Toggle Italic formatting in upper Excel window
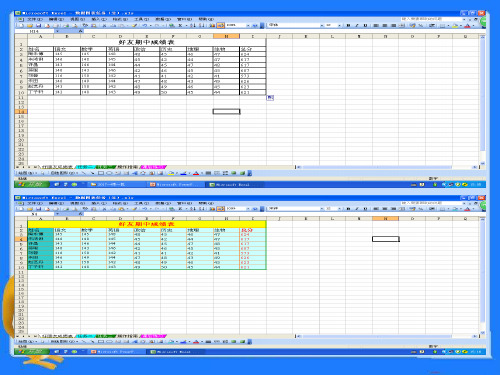Image resolution: width=500 pixels, height=375 pixels. click(357, 25)
